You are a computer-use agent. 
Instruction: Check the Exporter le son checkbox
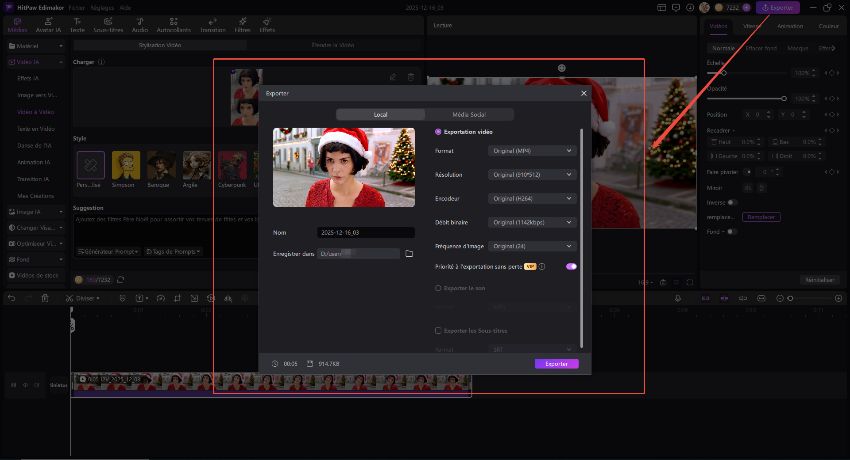[438, 288]
